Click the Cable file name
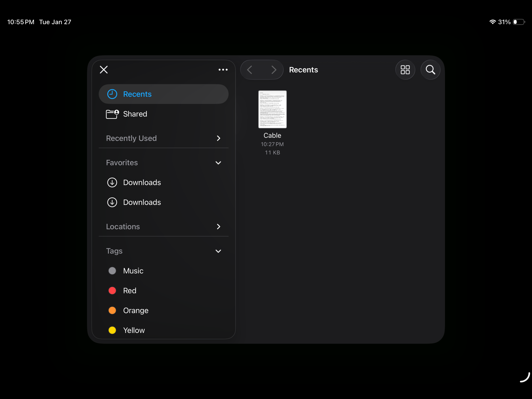This screenshot has height=399, width=532. click(x=272, y=135)
